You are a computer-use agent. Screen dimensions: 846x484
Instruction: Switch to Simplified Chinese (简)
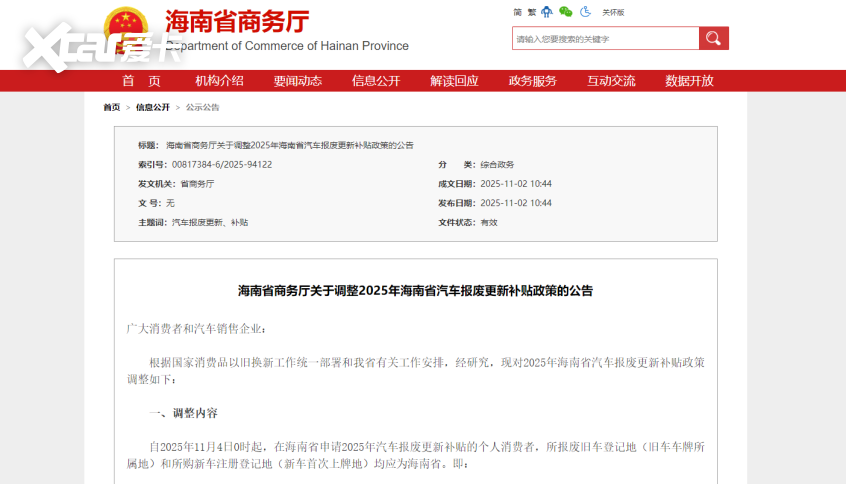[x=517, y=12]
